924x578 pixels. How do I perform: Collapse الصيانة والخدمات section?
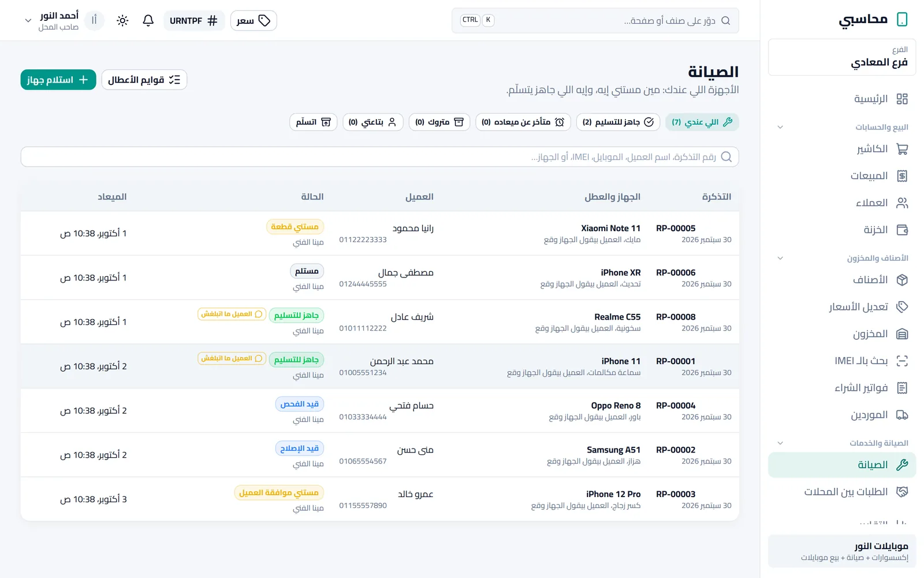tap(780, 443)
